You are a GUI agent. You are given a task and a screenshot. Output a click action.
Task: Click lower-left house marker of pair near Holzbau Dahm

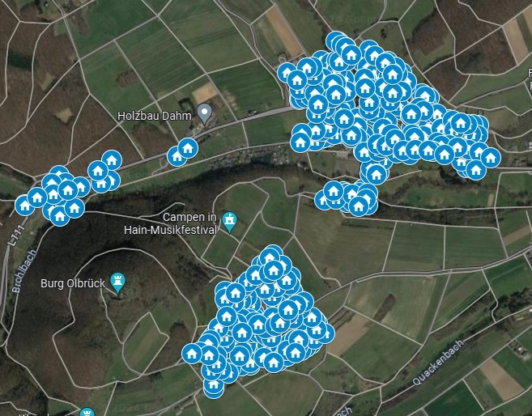177,156
